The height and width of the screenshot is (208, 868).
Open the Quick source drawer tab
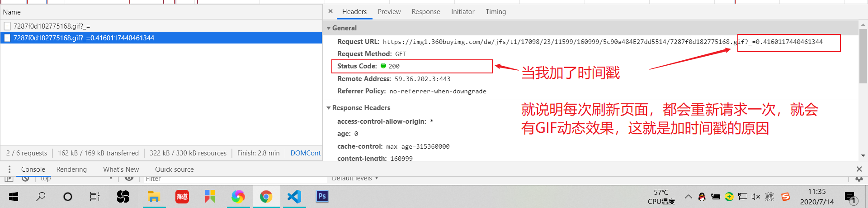click(x=175, y=169)
